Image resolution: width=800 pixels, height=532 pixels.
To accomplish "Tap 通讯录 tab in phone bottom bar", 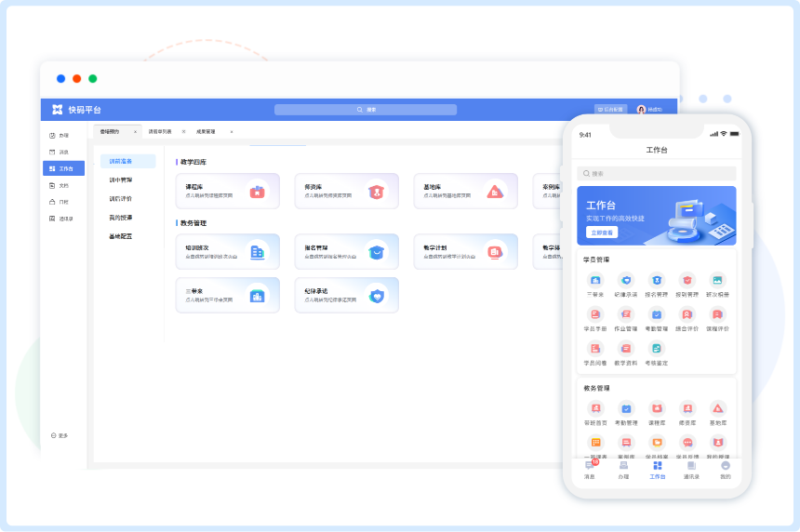I will (691, 470).
